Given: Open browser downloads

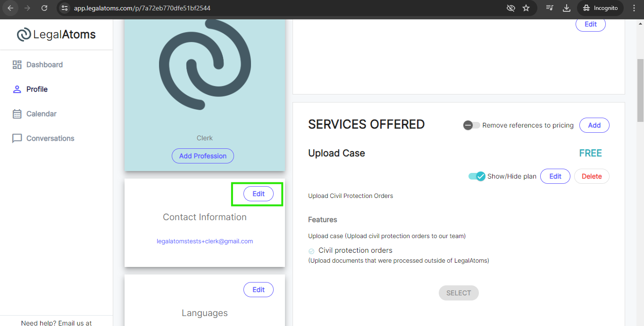Looking at the screenshot, I should click(567, 8).
